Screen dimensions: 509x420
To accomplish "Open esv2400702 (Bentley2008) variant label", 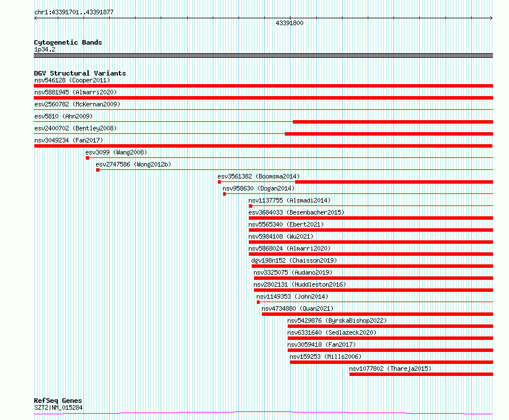I will pyautogui.click(x=75, y=128).
